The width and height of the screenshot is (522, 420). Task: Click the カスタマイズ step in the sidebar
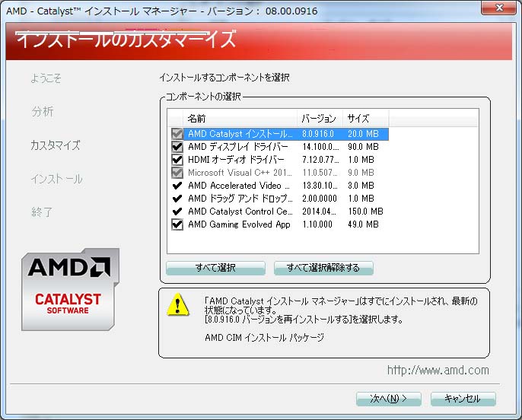coord(56,145)
